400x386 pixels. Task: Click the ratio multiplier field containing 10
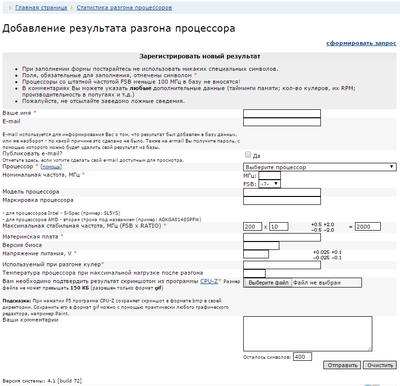click(x=279, y=227)
